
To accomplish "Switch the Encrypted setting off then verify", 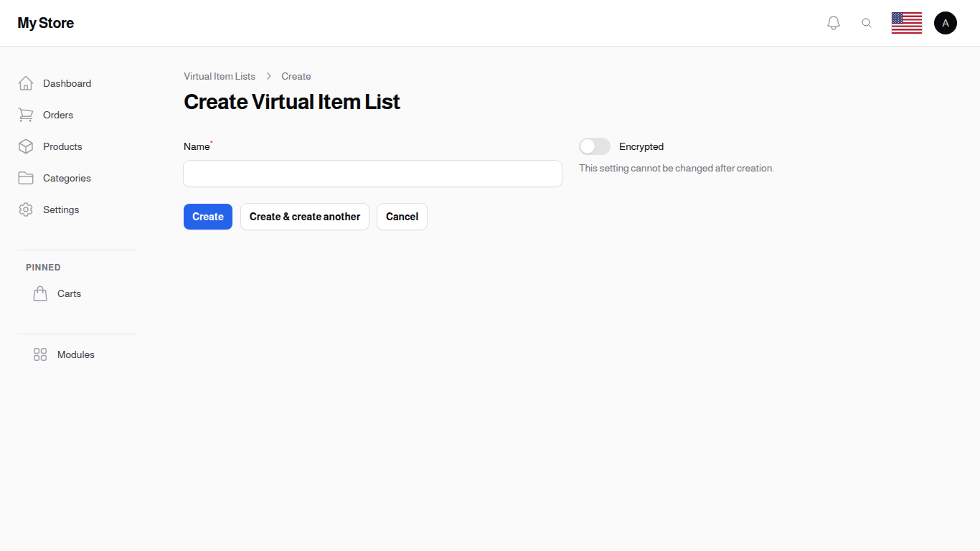I will tap(594, 146).
